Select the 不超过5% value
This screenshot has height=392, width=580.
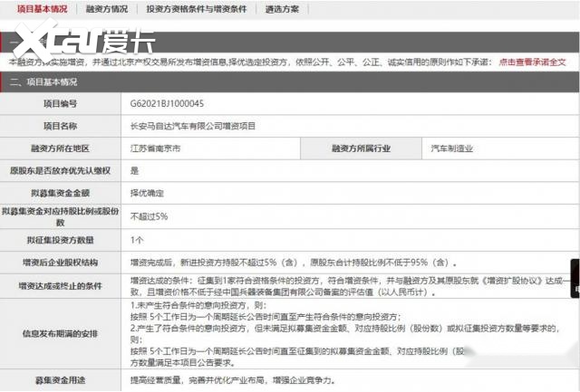coord(149,216)
